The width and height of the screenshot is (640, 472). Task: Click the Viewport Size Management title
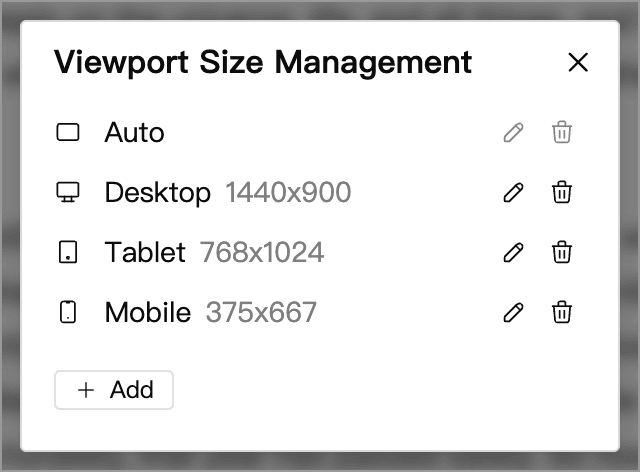(263, 63)
